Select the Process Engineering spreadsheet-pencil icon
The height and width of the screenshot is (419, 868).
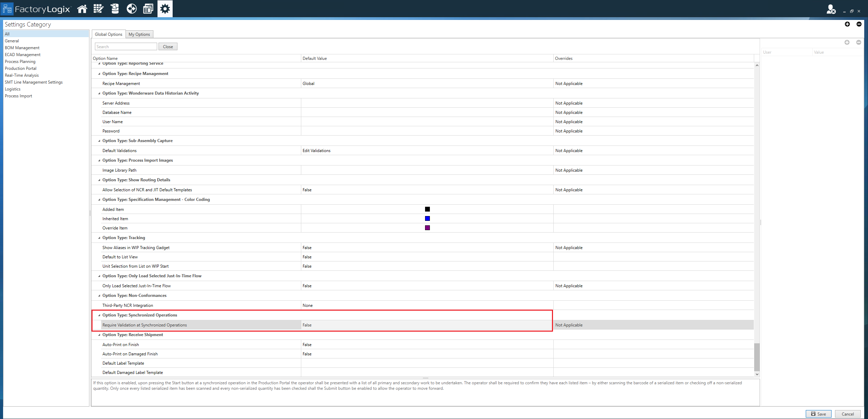[x=98, y=9]
